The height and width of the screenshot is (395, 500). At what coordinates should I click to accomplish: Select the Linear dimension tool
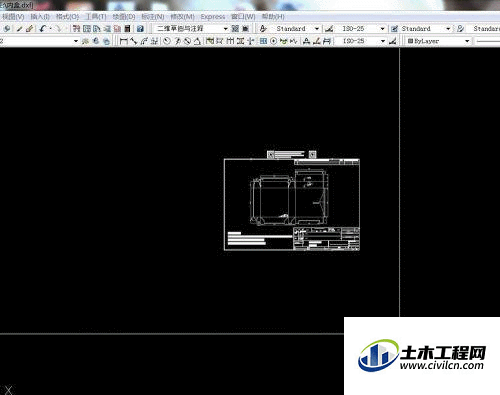pyautogui.click(x=124, y=41)
